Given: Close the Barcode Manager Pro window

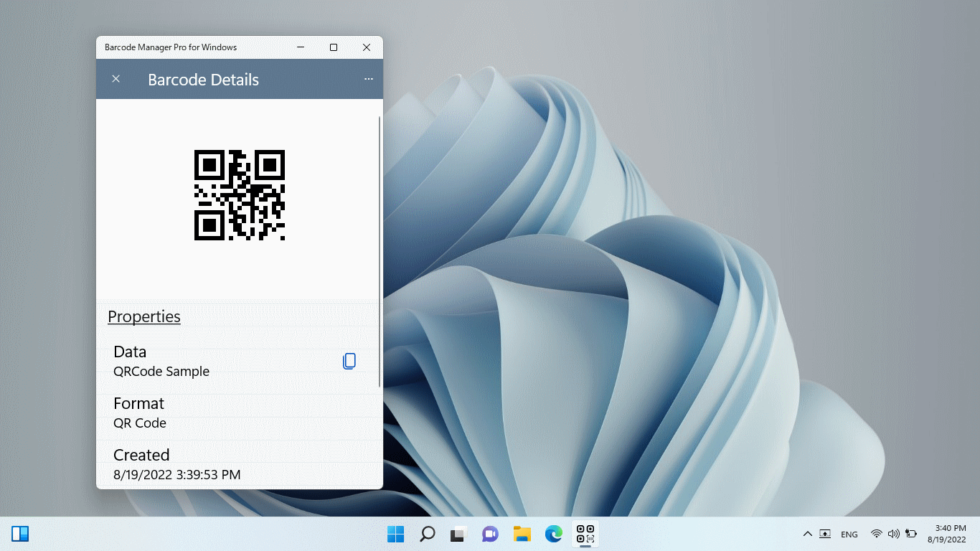Looking at the screenshot, I should 367,47.
